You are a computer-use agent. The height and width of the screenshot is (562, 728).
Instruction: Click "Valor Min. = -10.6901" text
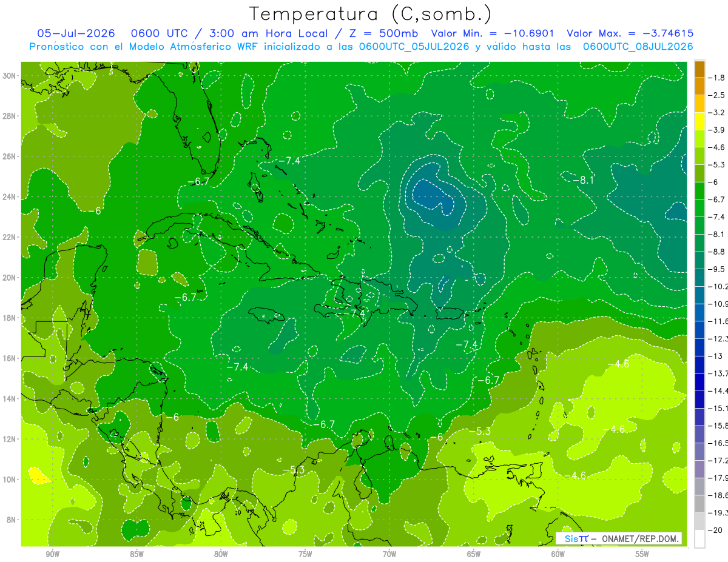click(494, 33)
